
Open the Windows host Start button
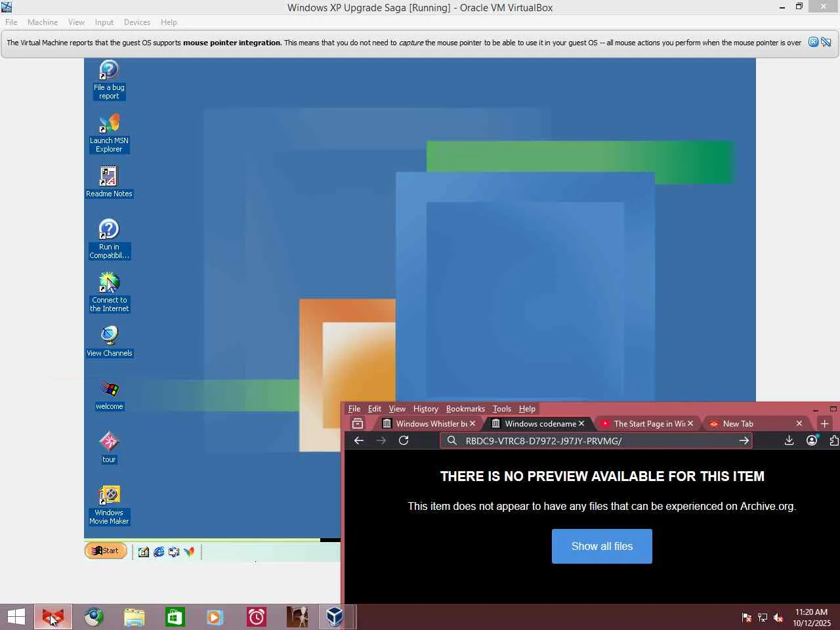pyautogui.click(x=16, y=617)
